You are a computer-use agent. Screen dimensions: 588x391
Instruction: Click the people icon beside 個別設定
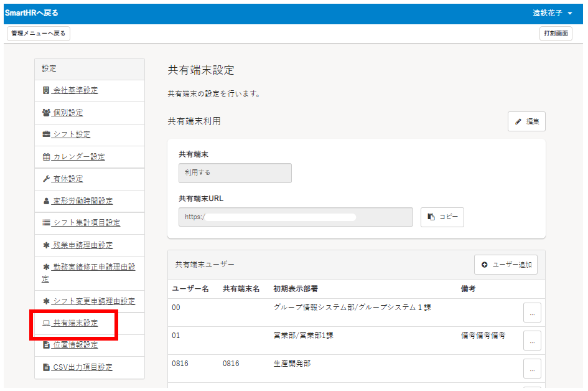46,113
